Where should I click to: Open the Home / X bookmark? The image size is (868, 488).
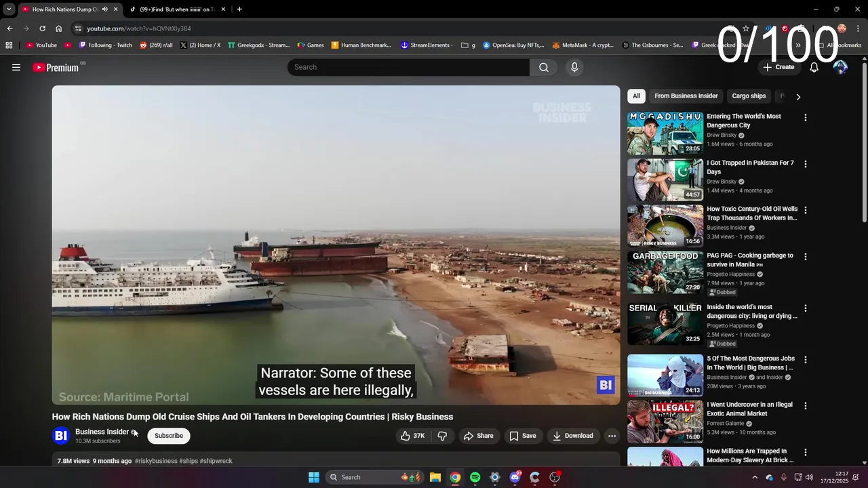[x=200, y=45]
